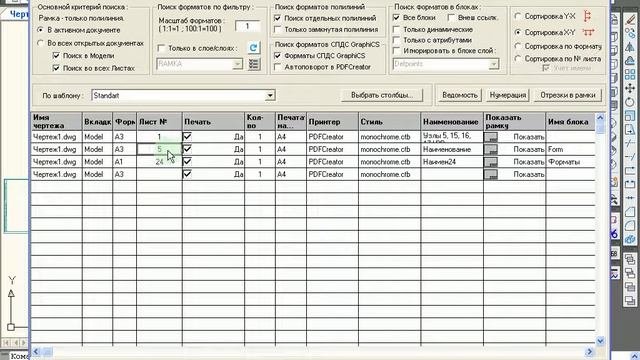640x360 pixels.
Task: Click the show-frame icon in the Form row
Action: pos(491,149)
